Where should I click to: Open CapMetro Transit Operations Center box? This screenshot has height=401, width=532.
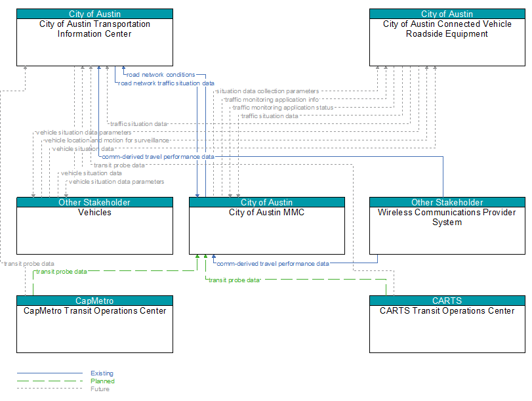[x=94, y=324]
